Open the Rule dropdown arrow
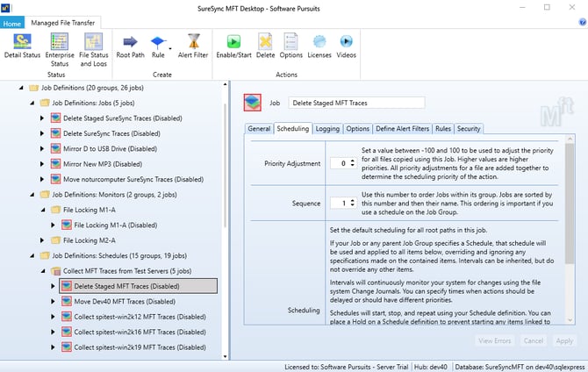Viewport: 588px width, 372px height. [170, 48]
